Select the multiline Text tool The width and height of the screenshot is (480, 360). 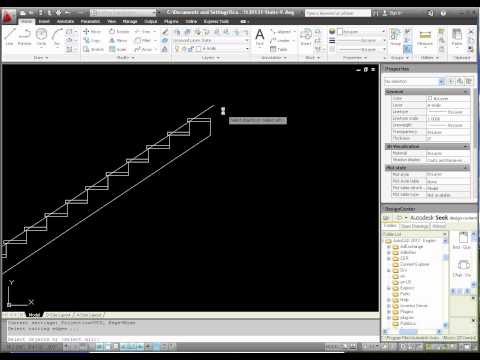click(260, 37)
